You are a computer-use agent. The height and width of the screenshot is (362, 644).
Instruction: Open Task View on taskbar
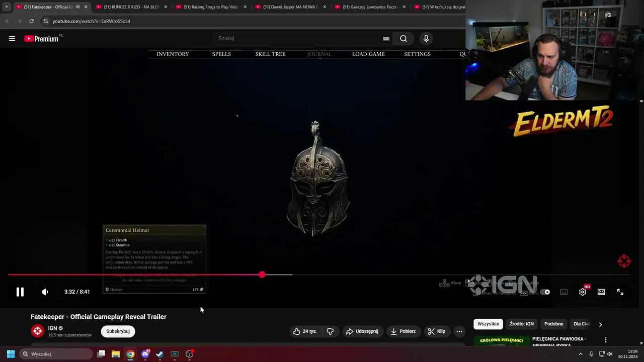click(x=101, y=354)
